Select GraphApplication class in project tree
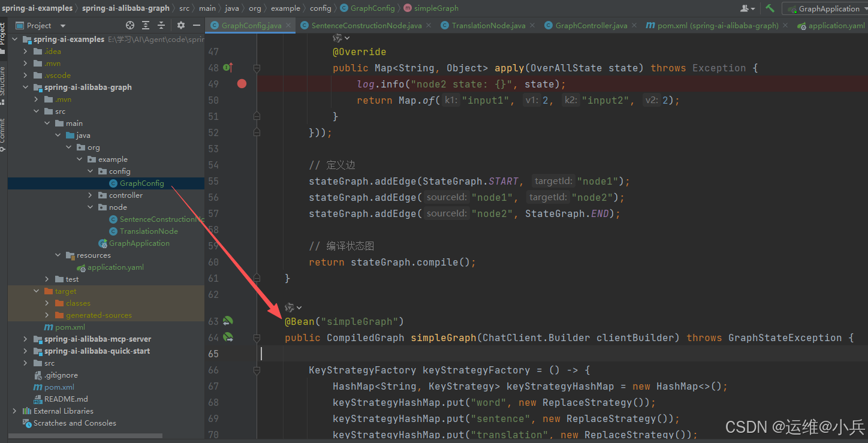The width and height of the screenshot is (868, 443). pos(139,243)
